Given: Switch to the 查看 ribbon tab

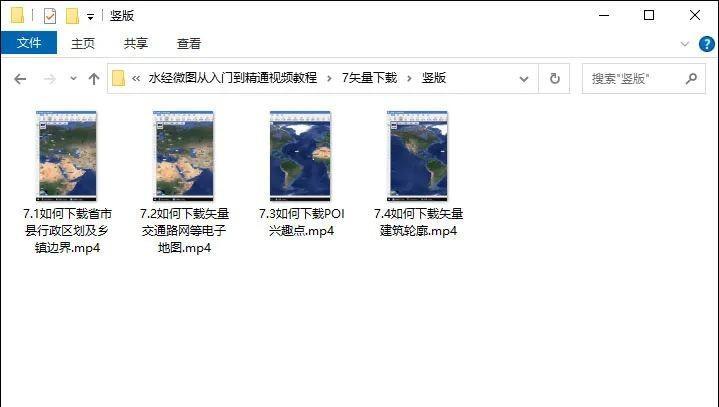Looking at the screenshot, I should tap(189, 44).
